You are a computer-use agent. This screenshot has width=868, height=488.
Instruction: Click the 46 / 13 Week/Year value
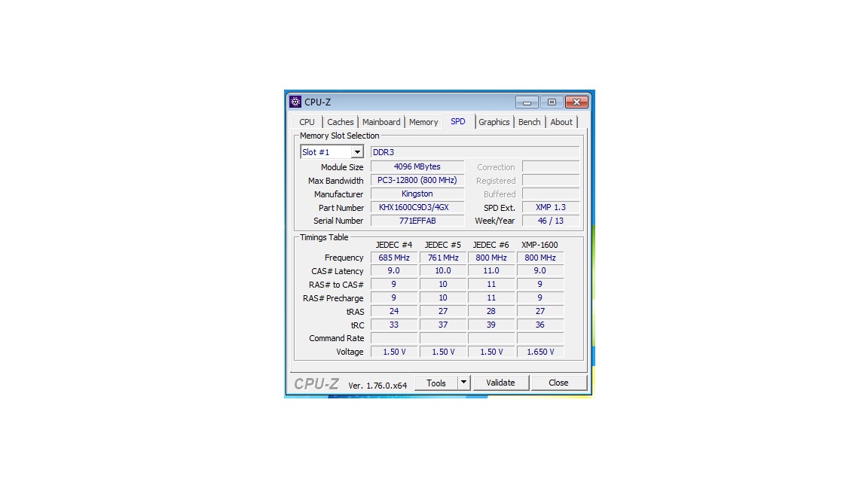(x=551, y=221)
